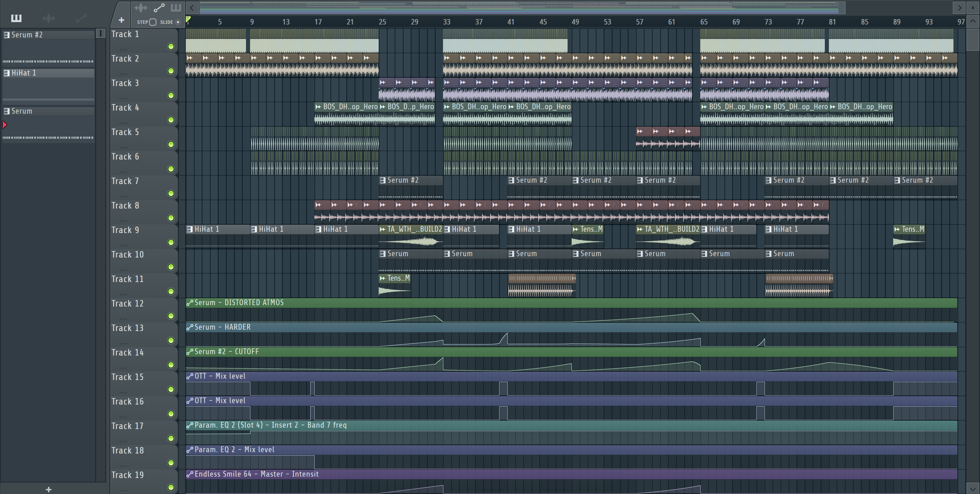This screenshot has height=494, width=980.
Task: Add a new pattern with picker plus button
Action: [48, 490]
